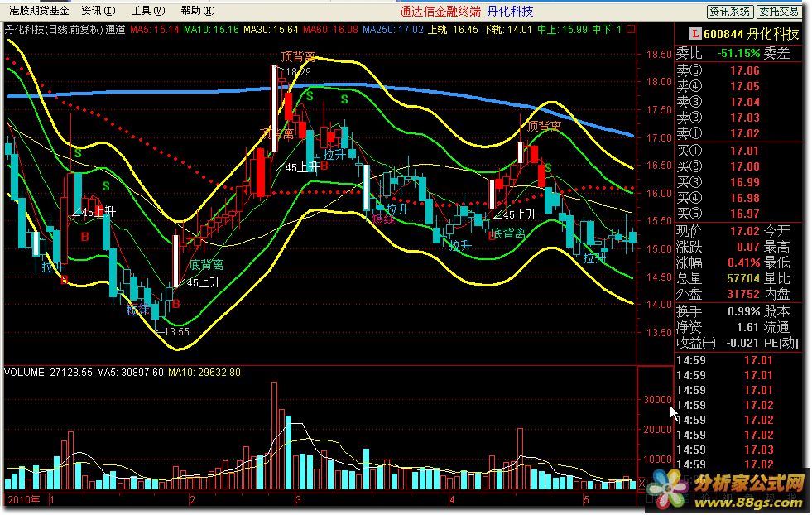
Task: Click the 中上: 15.99 value
Action: point(562,30)
